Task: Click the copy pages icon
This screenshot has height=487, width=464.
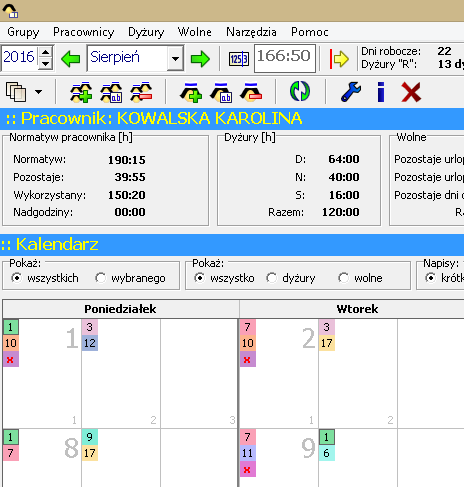Action: (16, 92)
